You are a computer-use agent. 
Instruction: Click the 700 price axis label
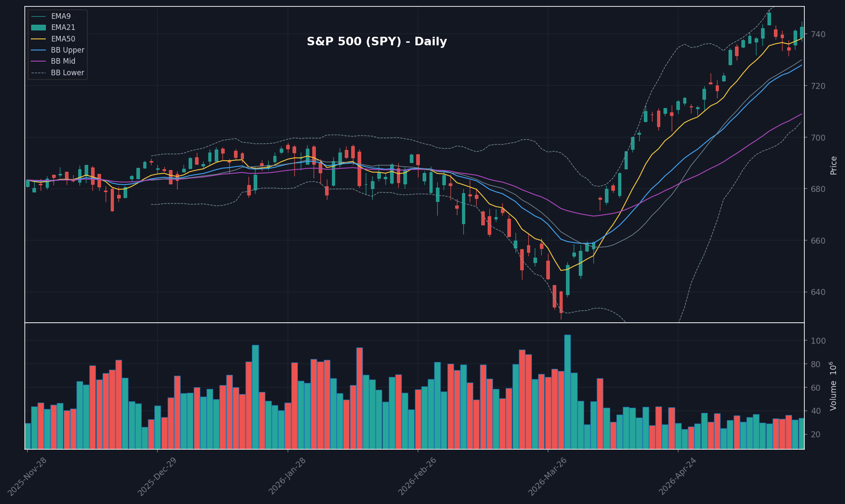click(x=819, y=138)
